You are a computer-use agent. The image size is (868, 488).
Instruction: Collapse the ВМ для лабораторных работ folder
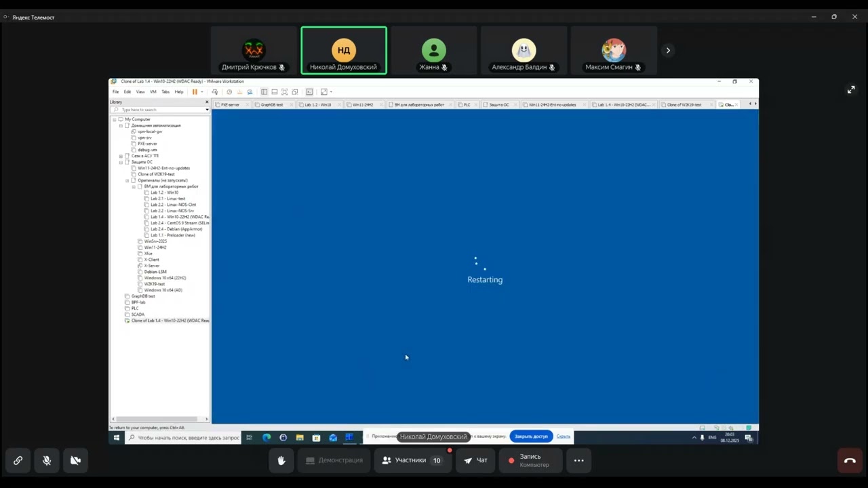pos(134,186)
